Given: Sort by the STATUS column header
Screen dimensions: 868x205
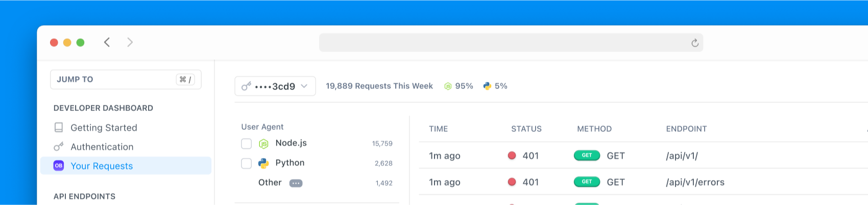Looking at the screenshot, I should coord(526,129).
